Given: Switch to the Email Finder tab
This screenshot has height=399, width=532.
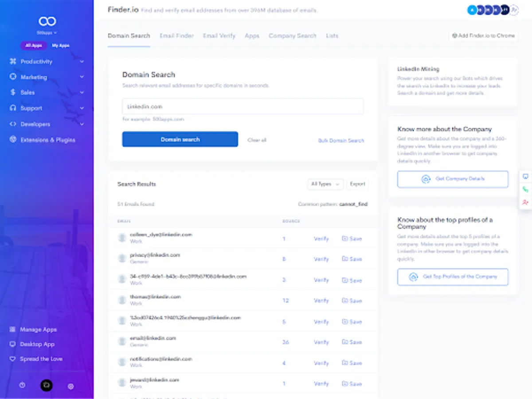Looking at the screenshot, I should [x=176, y=36].
